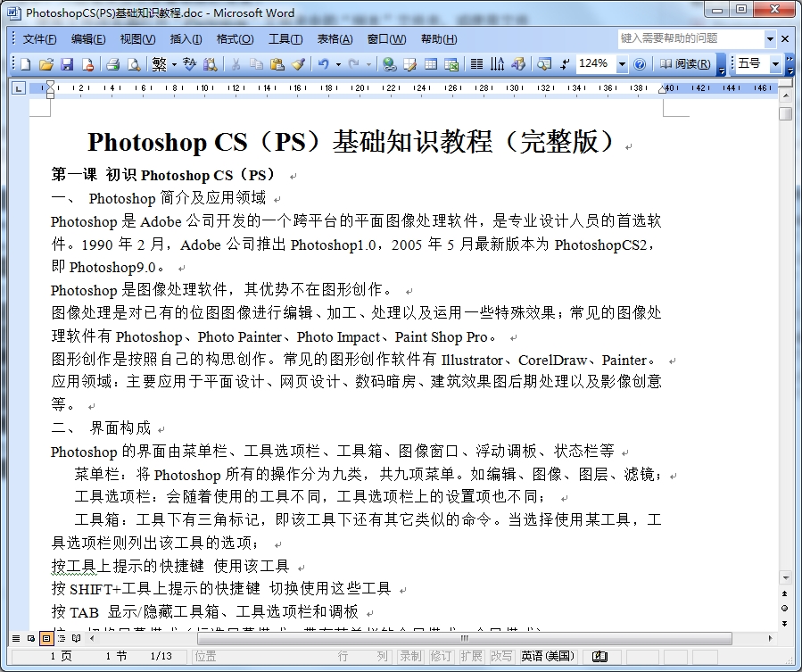Toggle 扩展 extend selection in status bar
Image resolution: width=802 pixels, height=672 pixels.
pyautogui.click(x=471, y=656)
